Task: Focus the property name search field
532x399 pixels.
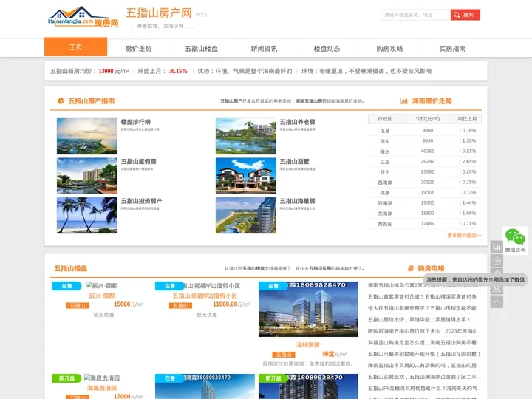Action: (x=415, y=15)
